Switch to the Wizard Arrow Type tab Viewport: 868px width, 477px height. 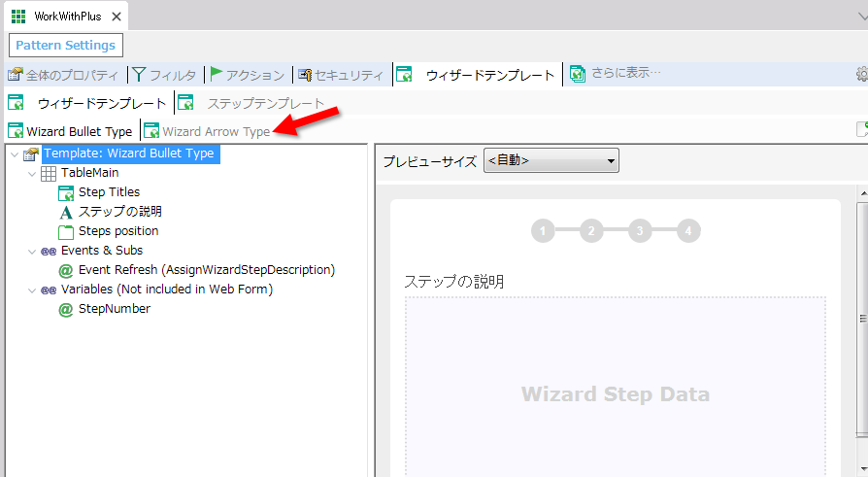207,131
